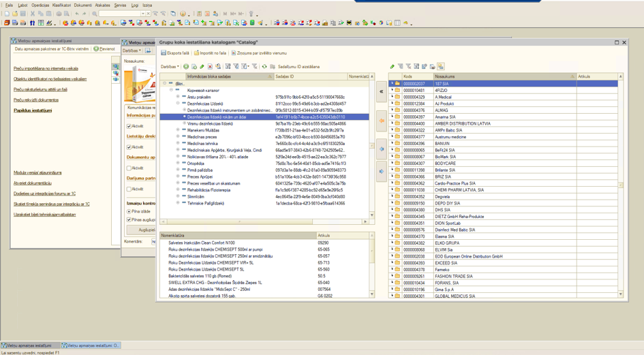Click clear filter icon in section toolbar
The image size is (644, 355).
point(255,67)
